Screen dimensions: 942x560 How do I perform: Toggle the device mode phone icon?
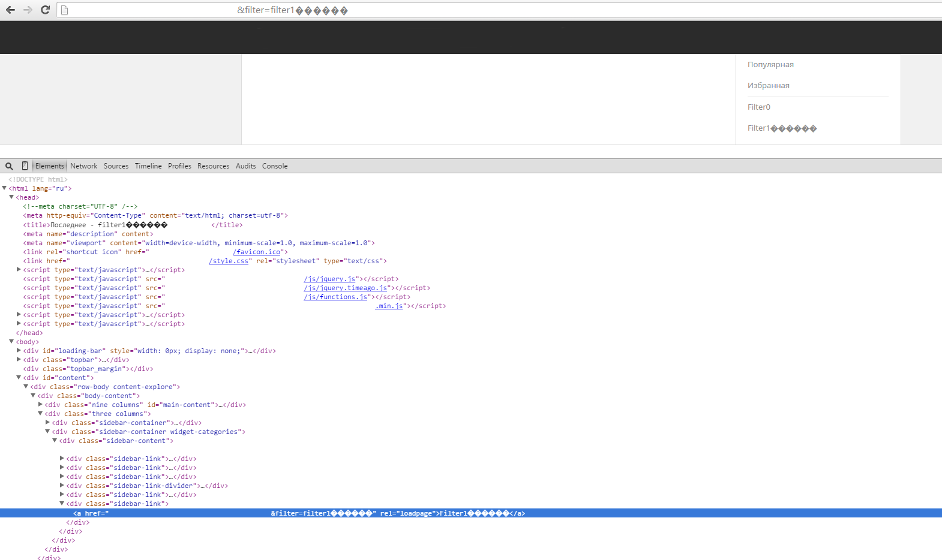click(25, 166)
